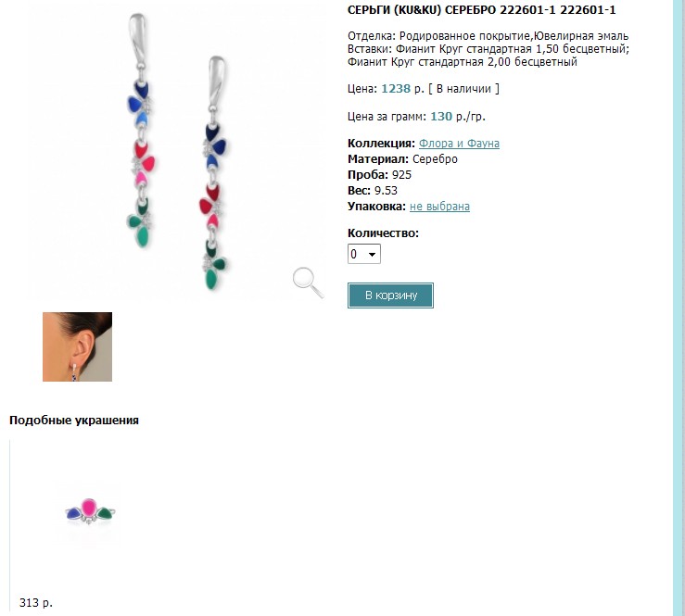
Task: Click the Материал Серебро line
Action: coord(402,159)
